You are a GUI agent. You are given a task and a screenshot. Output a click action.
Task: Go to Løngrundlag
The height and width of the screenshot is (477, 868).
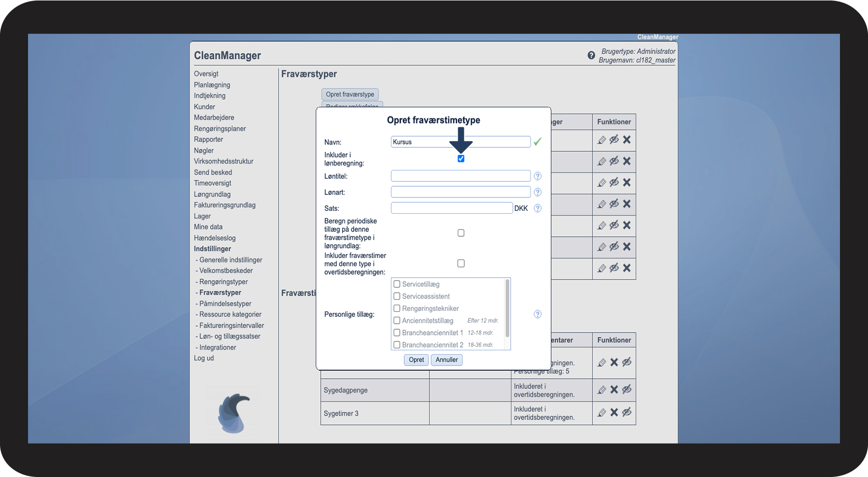coord(212,194)
